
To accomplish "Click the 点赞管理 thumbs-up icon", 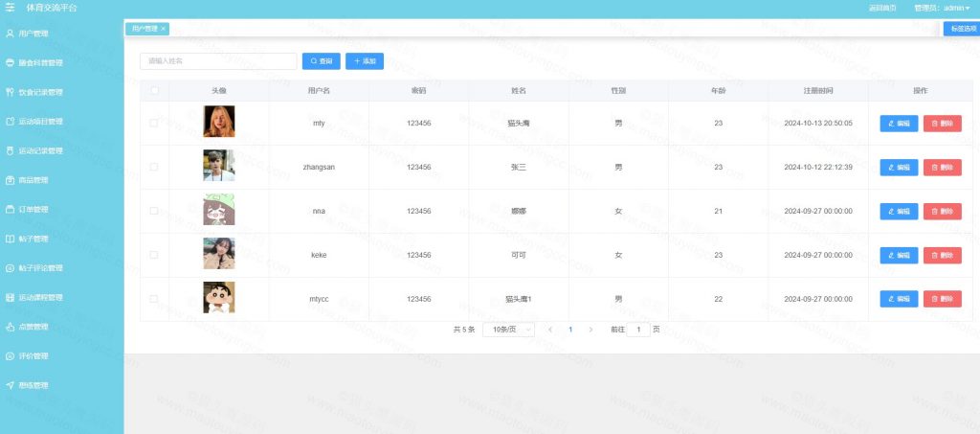I will tap(10, 327).
